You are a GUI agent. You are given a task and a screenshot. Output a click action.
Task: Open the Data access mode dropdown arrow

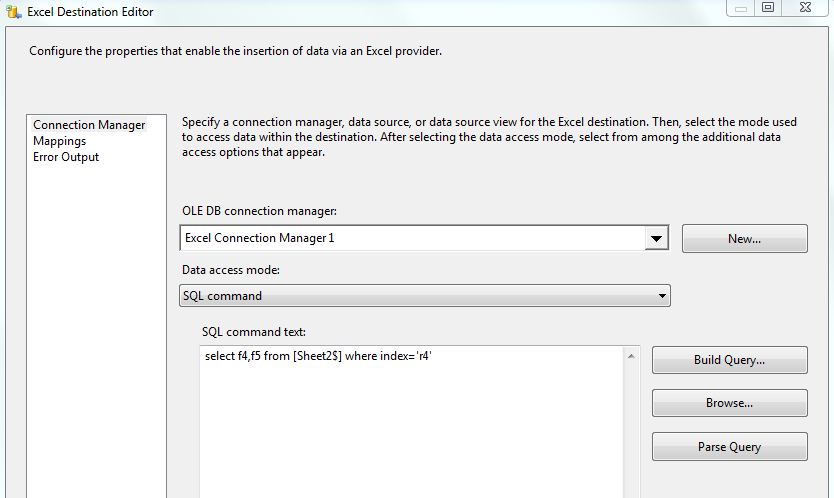tap(662, 296)
